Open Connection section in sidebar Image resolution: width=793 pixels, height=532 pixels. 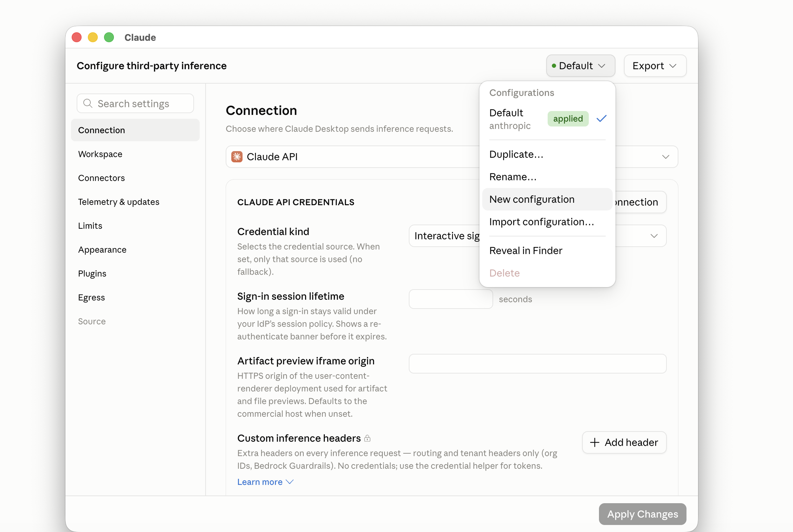pos(135,130)
